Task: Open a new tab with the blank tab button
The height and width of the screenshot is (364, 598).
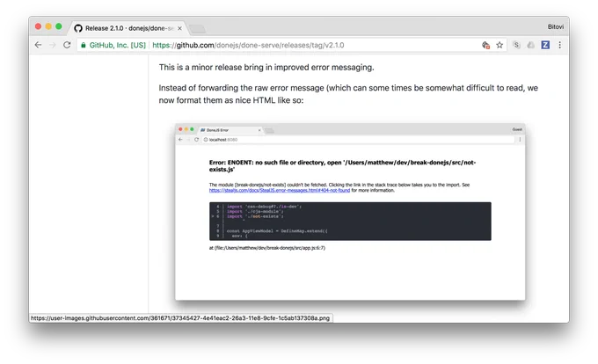Action: (197, 29)
